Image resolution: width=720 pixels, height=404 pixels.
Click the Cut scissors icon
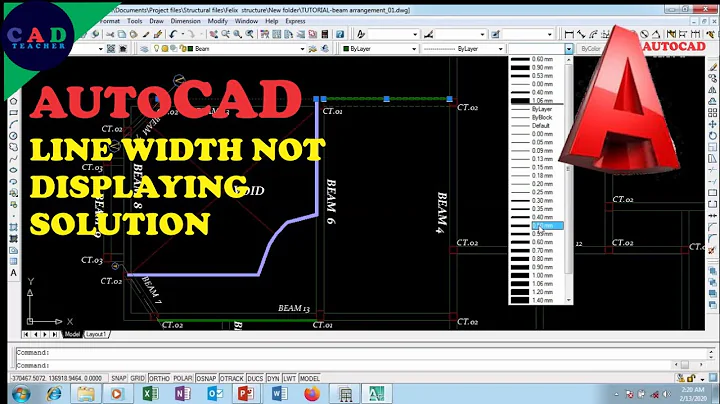(x=110, y=34)
